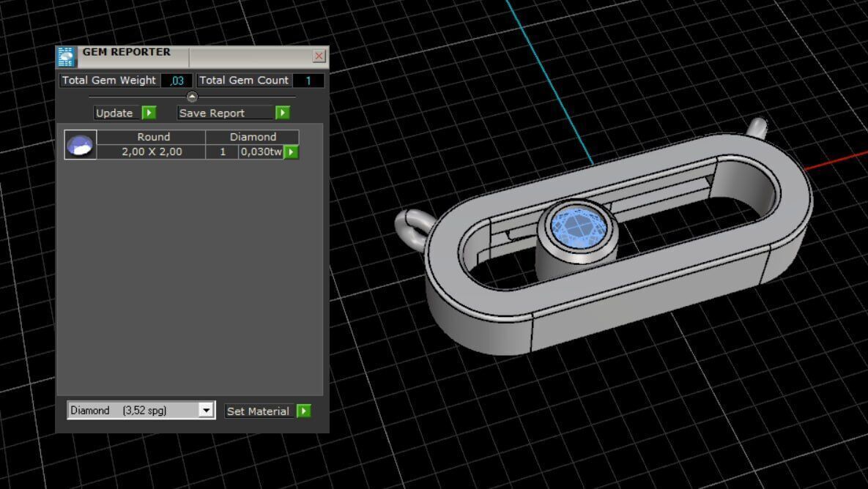This screenshot has height=489, width=868.
Task: Click the green arrow next to Update
Action: [x=149, y=113]
